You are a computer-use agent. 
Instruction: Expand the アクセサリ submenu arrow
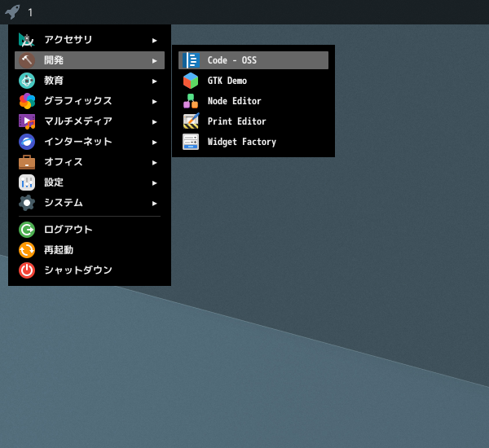click(x=154, y=41)
